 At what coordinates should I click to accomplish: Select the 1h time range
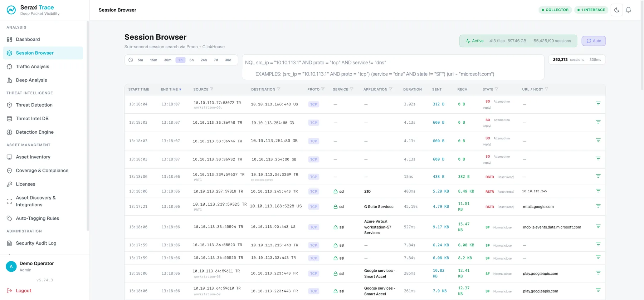point(180,60)
